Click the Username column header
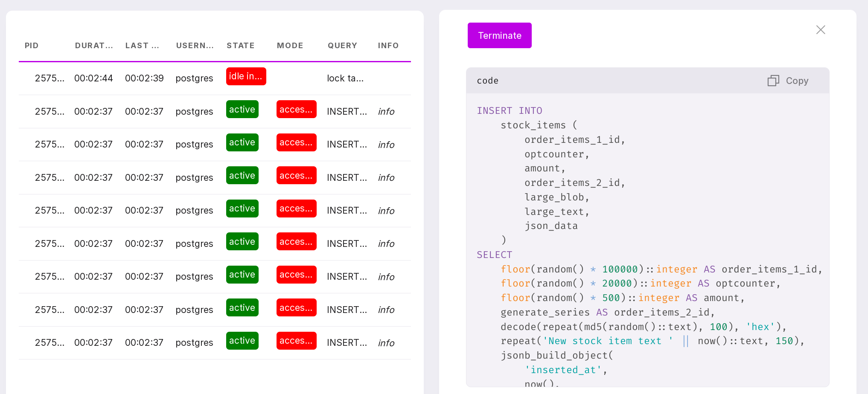The height and width of the screenshot is (394, 868). pos(195,46)
